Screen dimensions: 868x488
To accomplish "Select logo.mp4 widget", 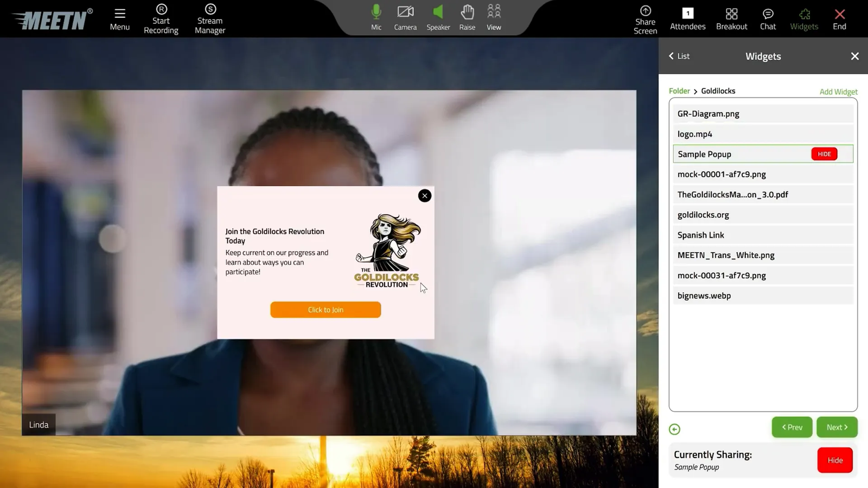I will click(763, 134).
